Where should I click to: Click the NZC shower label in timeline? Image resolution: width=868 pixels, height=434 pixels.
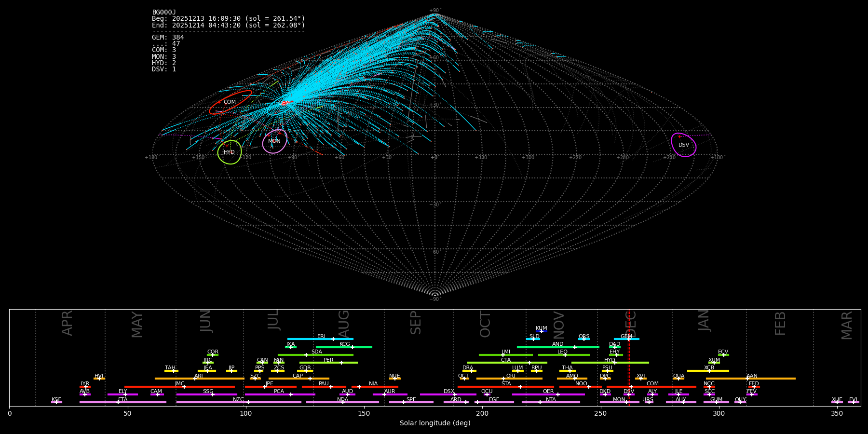pyautogui.click(x=238, y=400)
